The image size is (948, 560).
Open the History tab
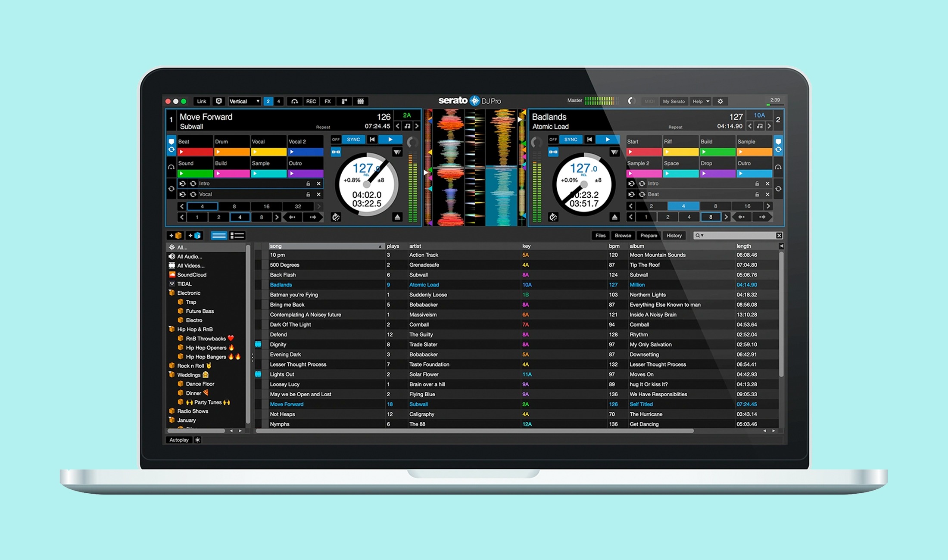(674, 236)
